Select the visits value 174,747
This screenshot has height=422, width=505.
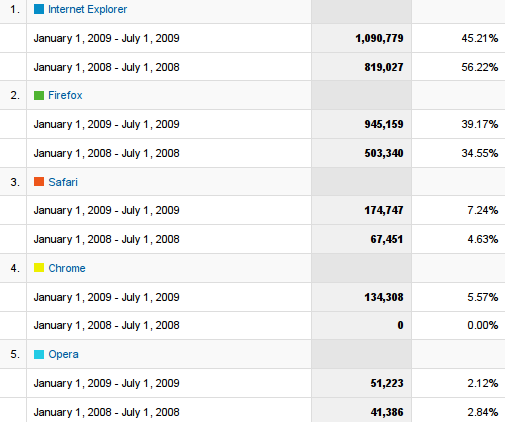(384, 210)
